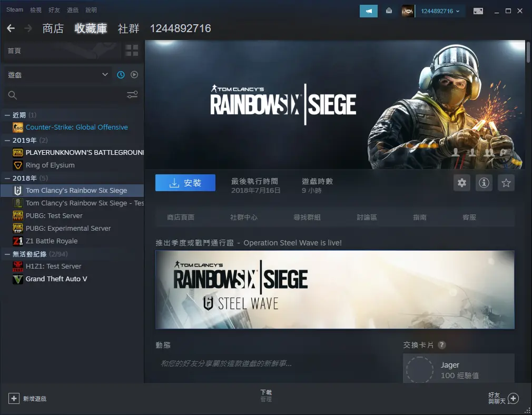Toggle show ready-to-play games icon

(x=134, y=75)
